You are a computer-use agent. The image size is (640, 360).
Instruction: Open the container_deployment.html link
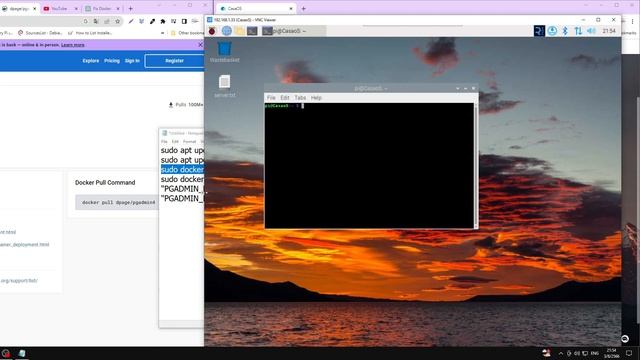pyautogui.click(x=24, y=245)
